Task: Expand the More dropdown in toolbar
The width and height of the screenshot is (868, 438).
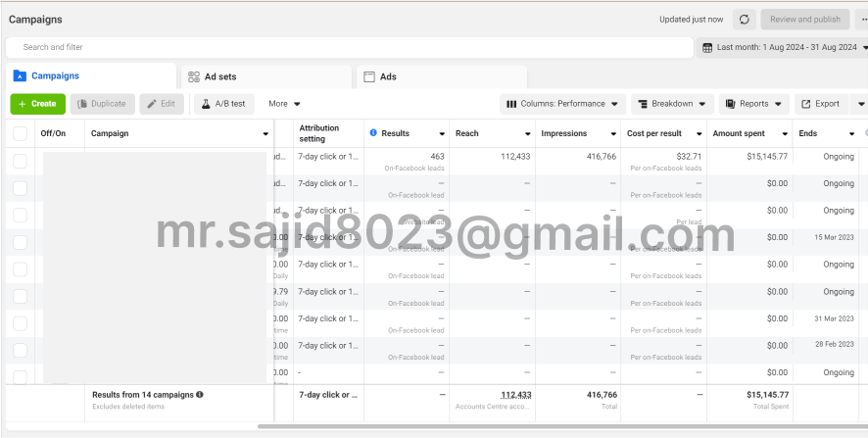Action: point(284,104)
